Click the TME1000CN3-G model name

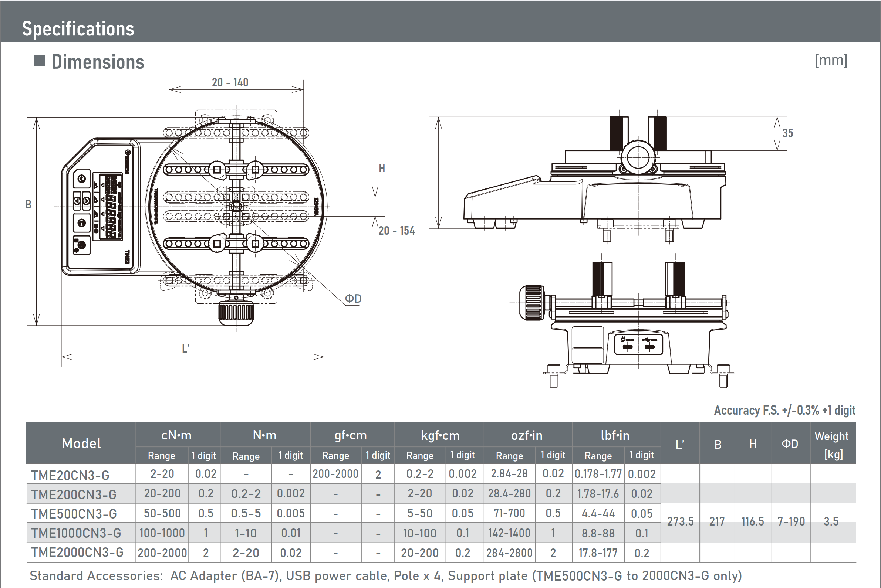click(76, 533)
